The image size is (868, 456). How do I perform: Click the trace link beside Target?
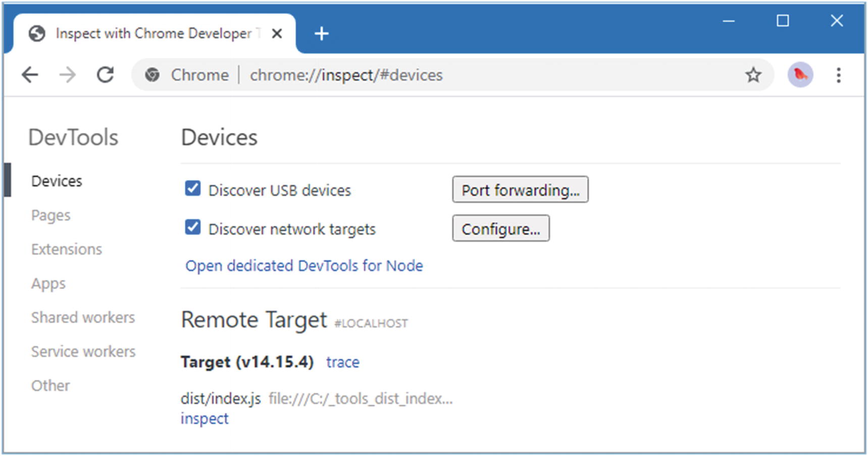342,362
